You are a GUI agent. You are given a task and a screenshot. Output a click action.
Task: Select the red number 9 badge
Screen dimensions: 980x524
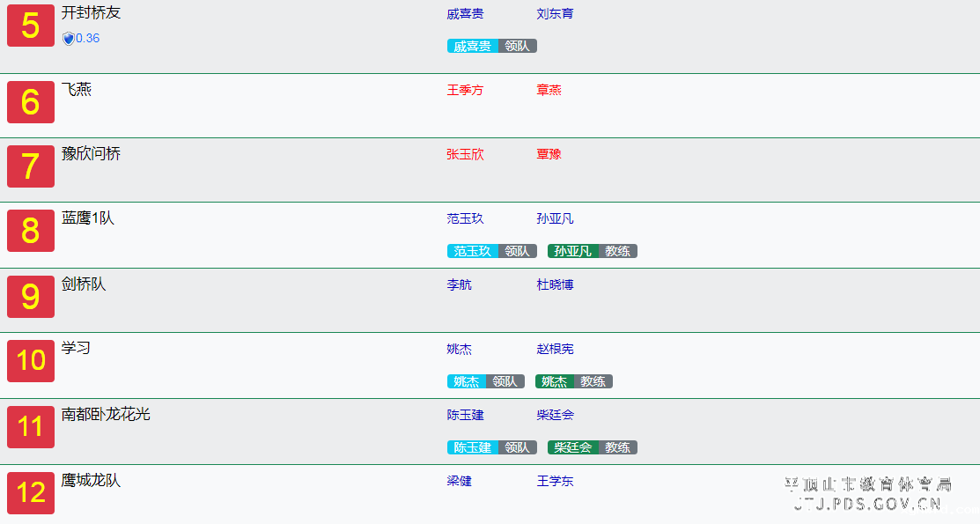click(31, 297)
